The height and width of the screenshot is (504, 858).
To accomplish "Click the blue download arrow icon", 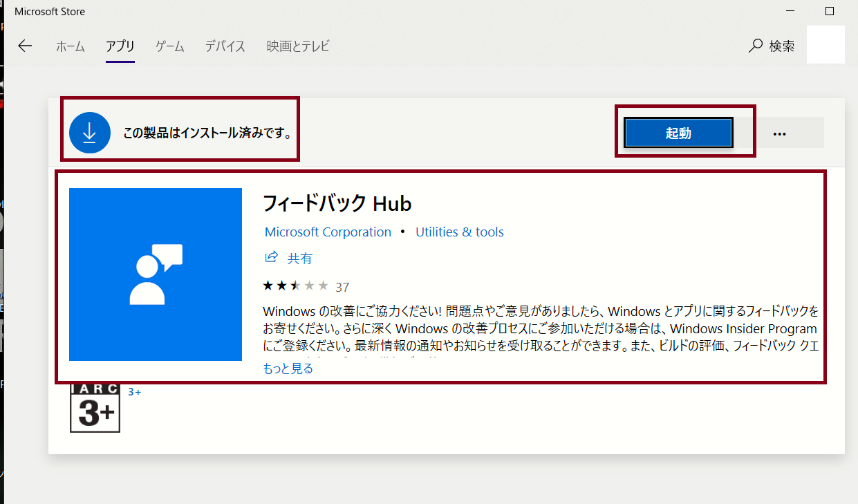I will (90, 132).
